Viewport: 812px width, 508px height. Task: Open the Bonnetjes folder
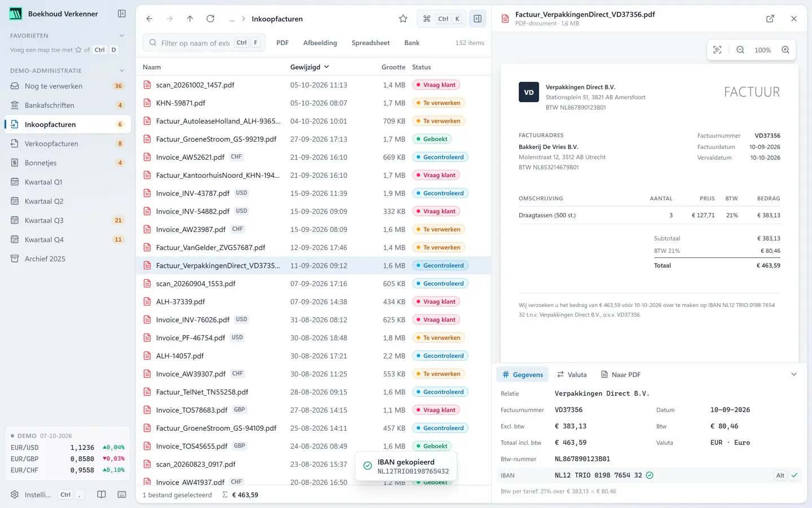click(68, 163)
